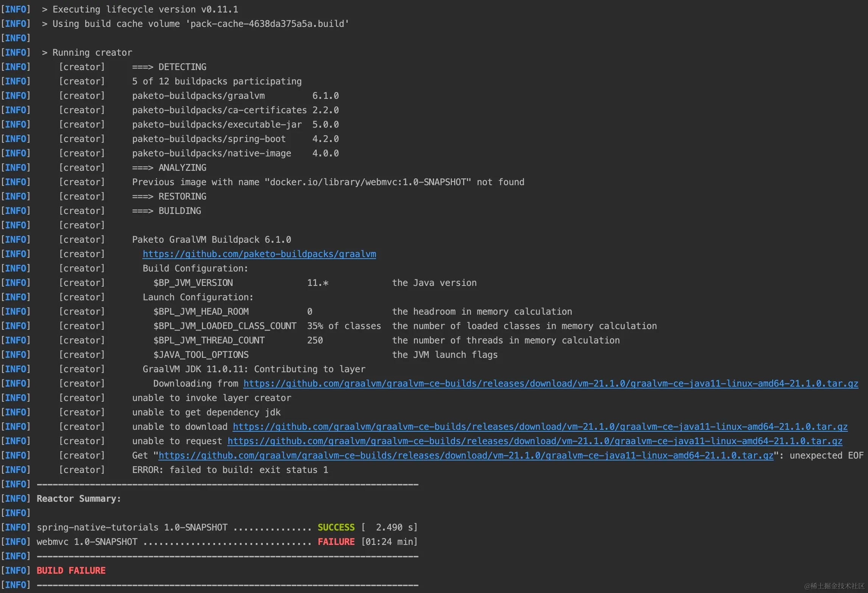The image size is (868, 593).
Task: Click the 'unable to invoke layer creator' message
Action: (211, 398)
